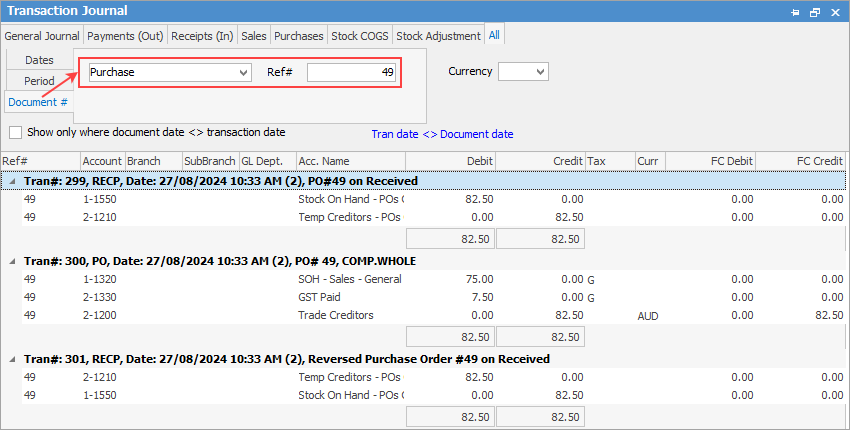This screenshot has width=850, height=430.
Task: Open the Purchase document type dropdown
Action: [x=243, y=73]
